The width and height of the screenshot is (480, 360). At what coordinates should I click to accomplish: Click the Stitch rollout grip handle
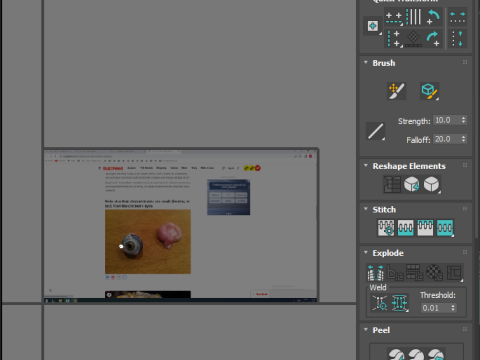[465, 209]
